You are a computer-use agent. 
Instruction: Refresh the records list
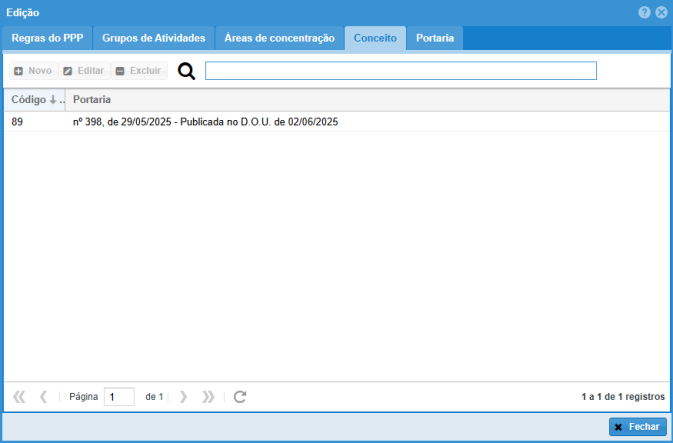pyautogui.click(x=240, y=397)
